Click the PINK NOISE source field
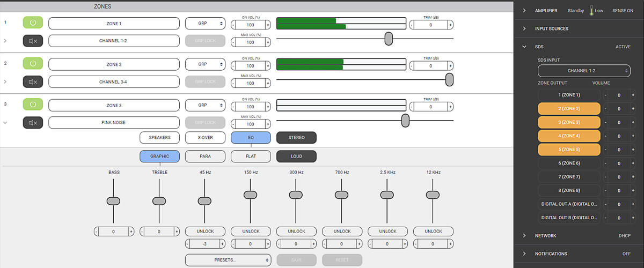This screenshot has width=644, height=268. (114, 123)
